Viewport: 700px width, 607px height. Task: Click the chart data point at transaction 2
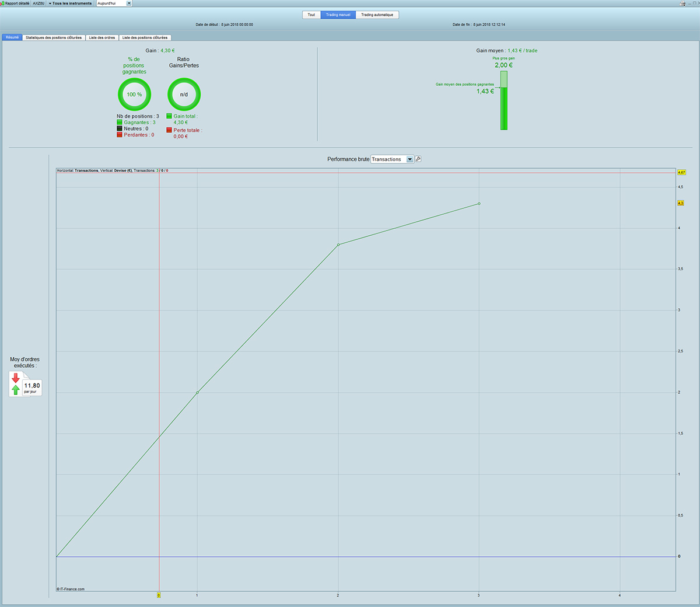coord(338,245)
